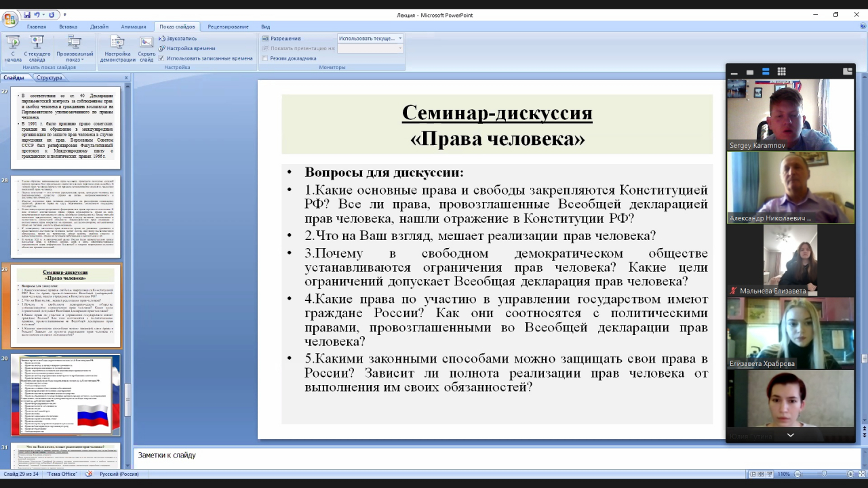
Task: Click the 110% zoom level
Action: pos(784,474)
